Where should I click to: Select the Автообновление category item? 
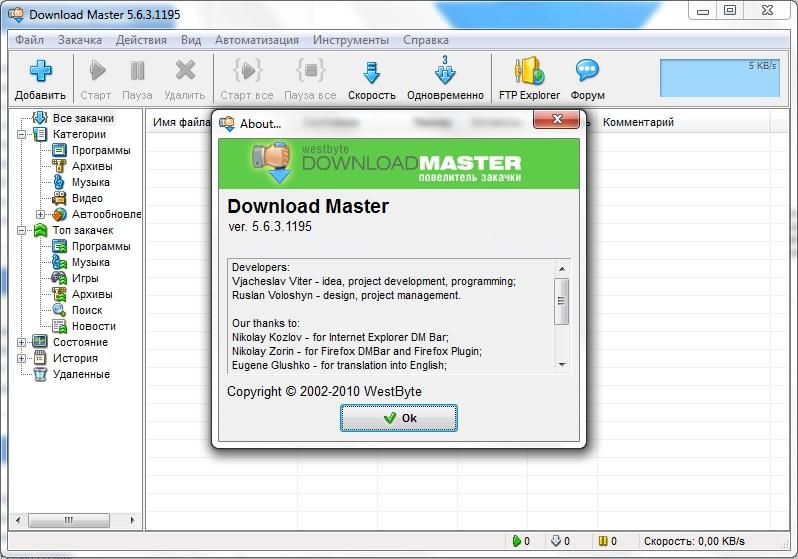click(106, 214)
